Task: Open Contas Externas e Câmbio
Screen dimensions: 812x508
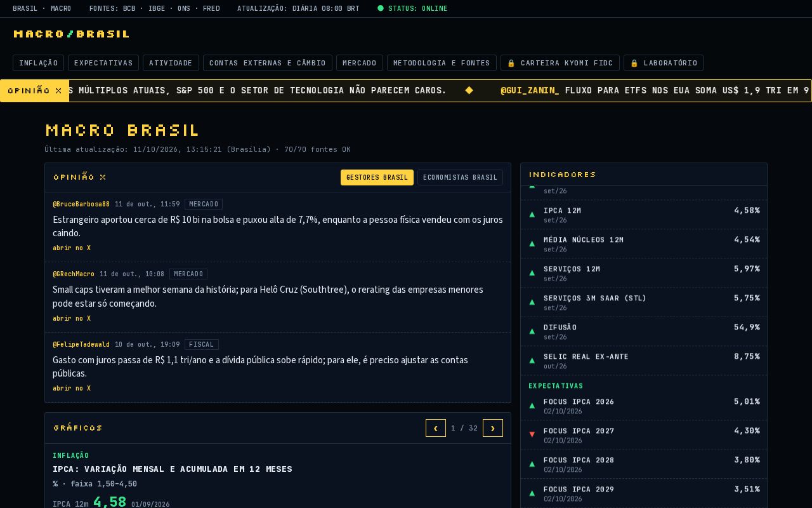Action: pos(267,63)
